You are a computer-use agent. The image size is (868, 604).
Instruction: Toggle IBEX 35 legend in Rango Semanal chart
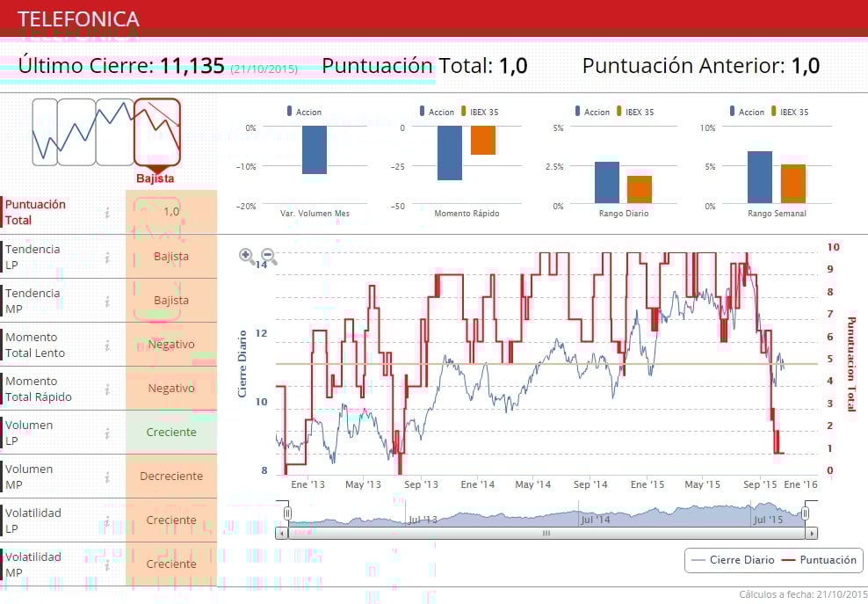click(790, 112)
